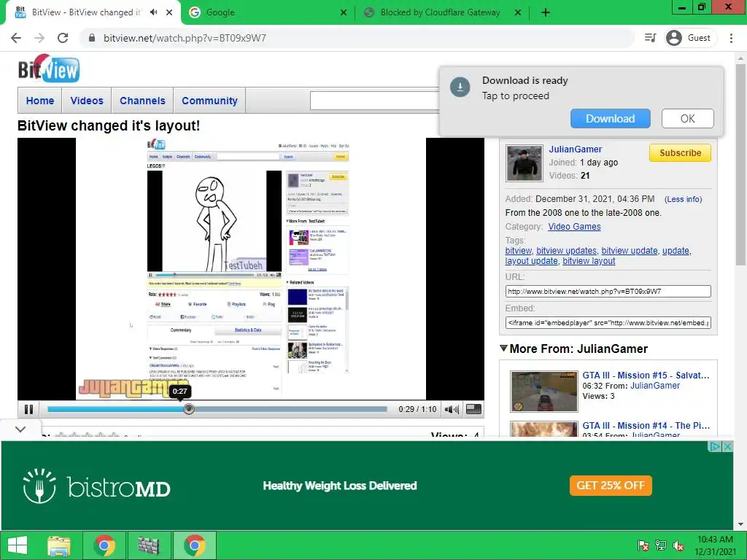747x560 pixels.
Task: Collapse More From JulianGamer section
Action: click(503, 349)
